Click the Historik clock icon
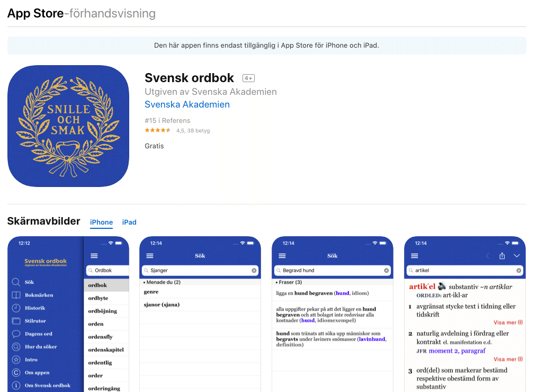 click(16, 308)
